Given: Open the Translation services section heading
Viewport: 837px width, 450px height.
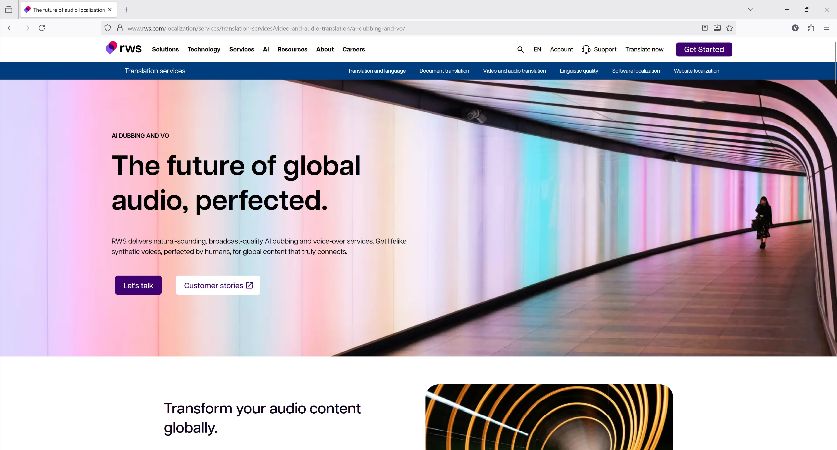Looking at the screenshot, I should (x=155, y=70).
